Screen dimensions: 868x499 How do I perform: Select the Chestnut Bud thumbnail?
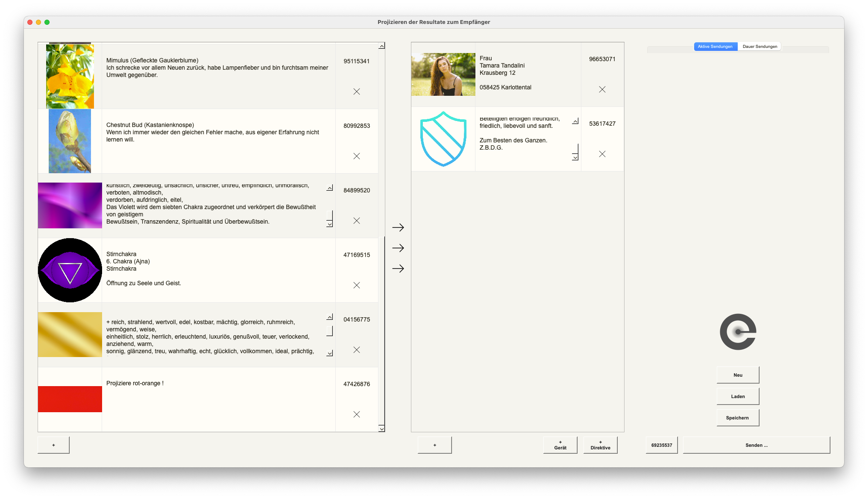pos(70,141)
